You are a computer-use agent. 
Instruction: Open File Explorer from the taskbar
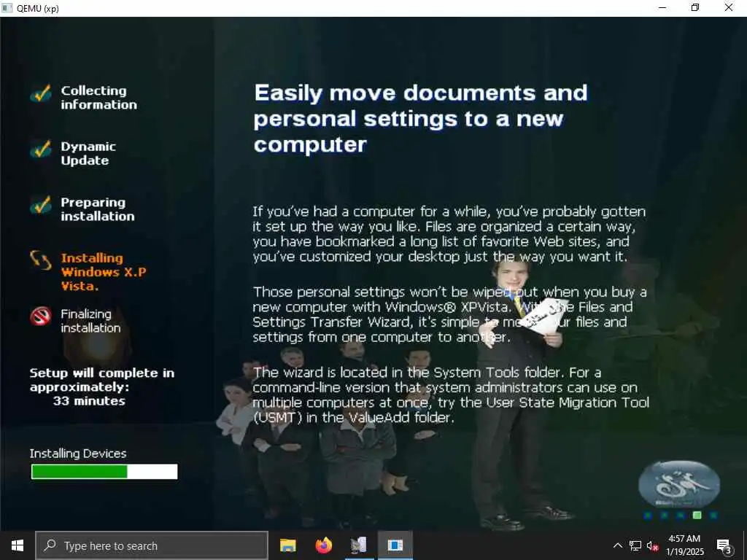[x=287, y=545]
